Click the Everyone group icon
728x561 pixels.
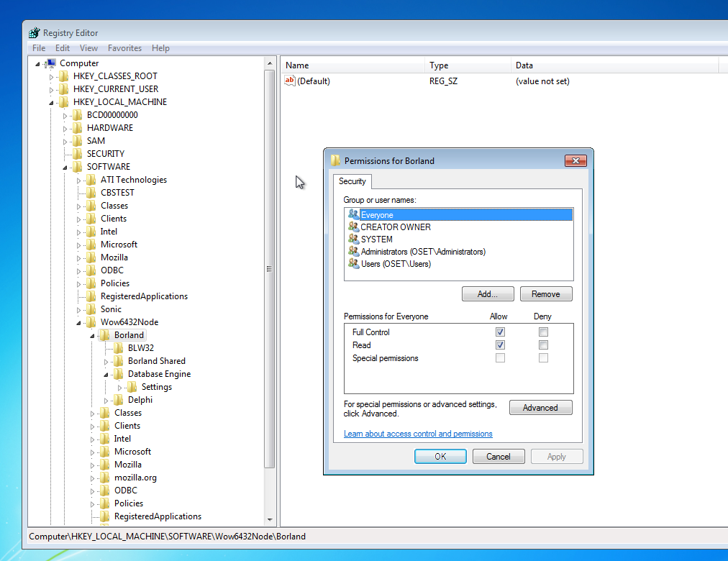pos(354,214)
